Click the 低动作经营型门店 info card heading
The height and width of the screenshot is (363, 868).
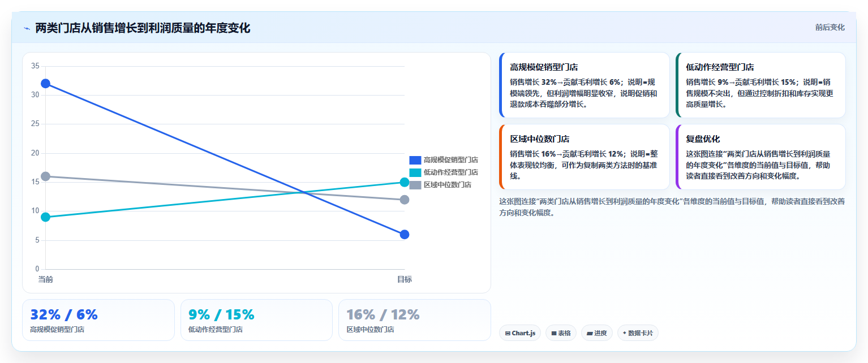720,67
